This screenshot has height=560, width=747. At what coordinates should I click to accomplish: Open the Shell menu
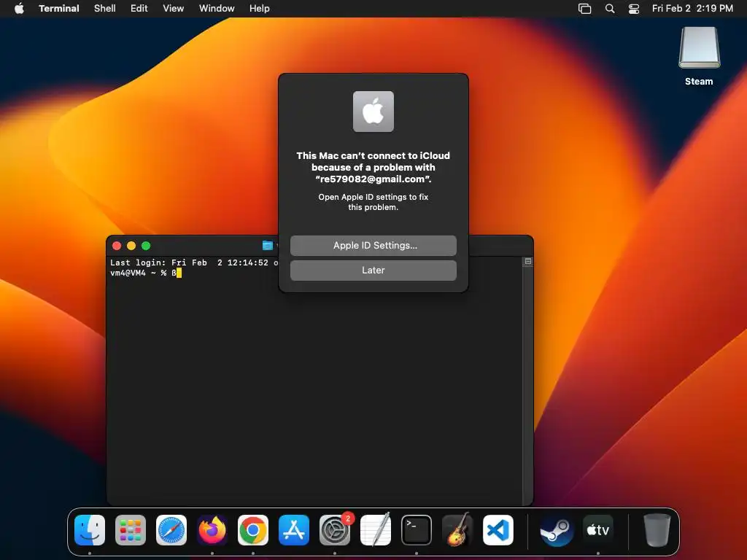point(105,8)
